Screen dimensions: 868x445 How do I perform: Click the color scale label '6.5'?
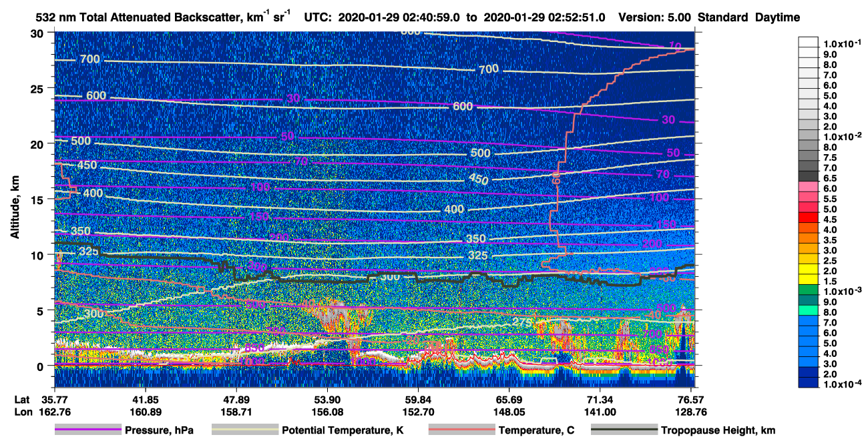pyautogui.click(x=830, y=178)
